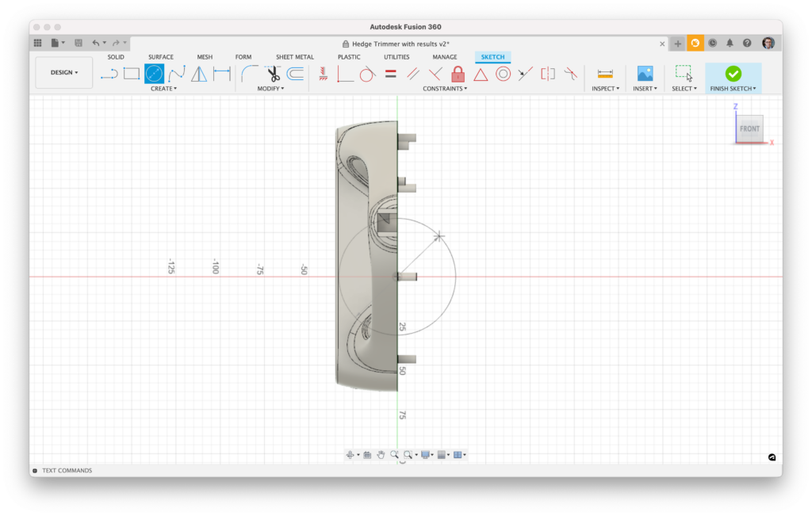Select the Line sketch tool
This screenshot has width=812, height=516.
pos(109,74)
